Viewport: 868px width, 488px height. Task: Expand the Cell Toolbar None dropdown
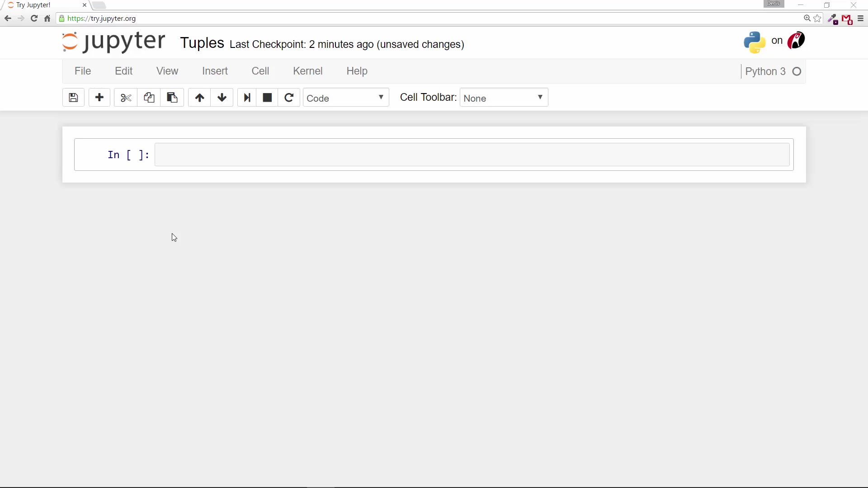pos(504,98)
